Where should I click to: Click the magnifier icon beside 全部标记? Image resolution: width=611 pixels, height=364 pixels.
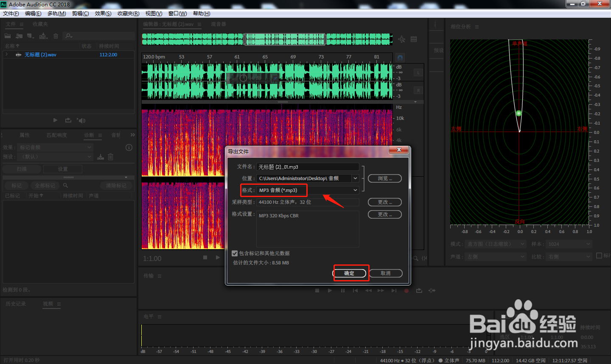click(65, 186)
